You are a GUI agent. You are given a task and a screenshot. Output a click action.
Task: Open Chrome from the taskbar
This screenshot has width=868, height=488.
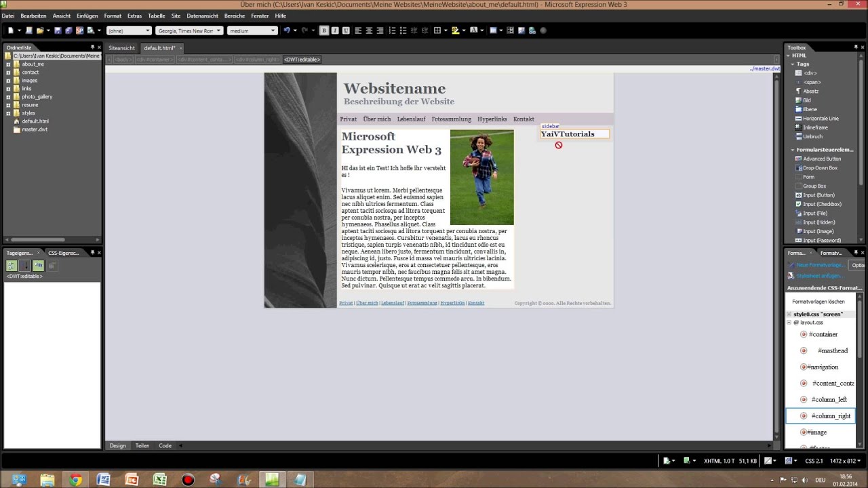[x=75, y=480]
